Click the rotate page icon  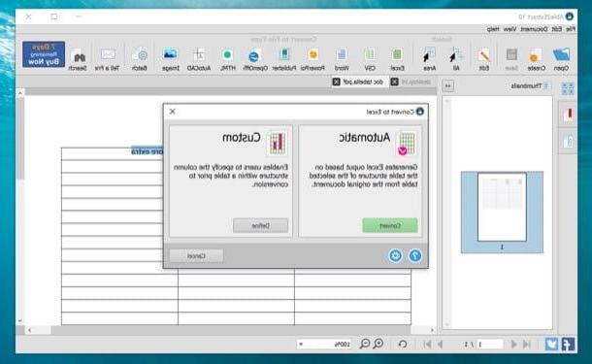coord(403,344)
